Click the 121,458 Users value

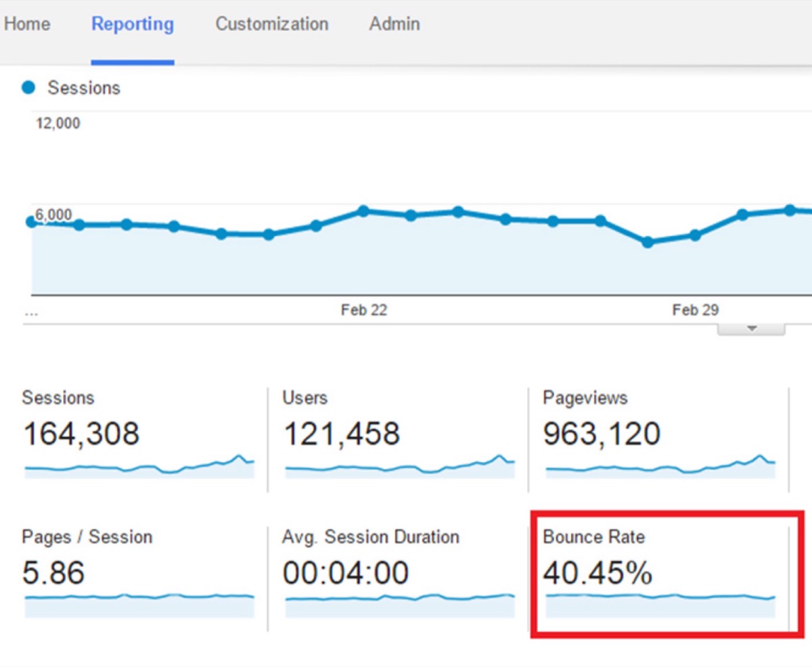pyautogui.click(x=342, y=434)
